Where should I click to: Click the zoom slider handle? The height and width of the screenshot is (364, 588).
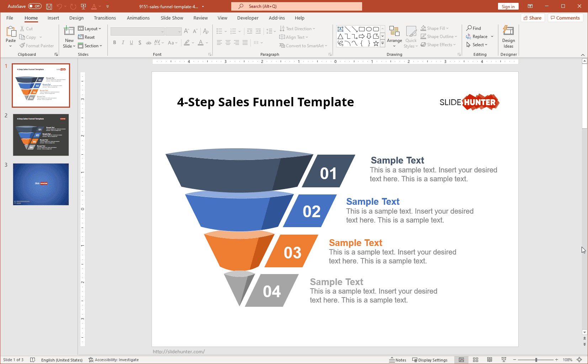tap(536, 360)
